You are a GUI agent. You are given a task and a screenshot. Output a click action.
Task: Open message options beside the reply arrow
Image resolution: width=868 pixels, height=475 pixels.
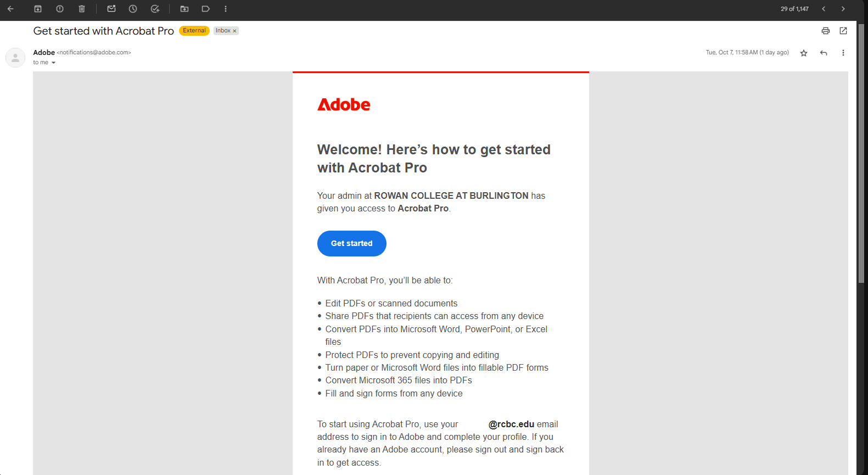(x=843, y=53)
